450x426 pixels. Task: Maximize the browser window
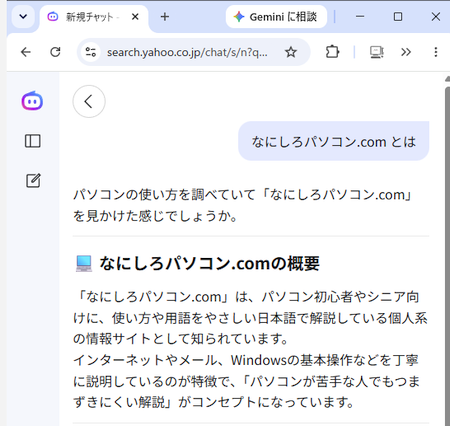(x=398, y=16)
